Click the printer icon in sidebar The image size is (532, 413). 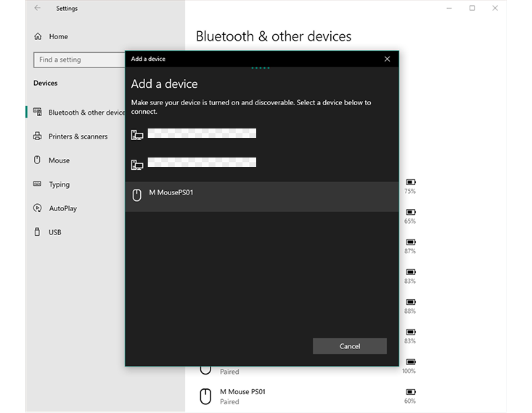coord(37,136)
